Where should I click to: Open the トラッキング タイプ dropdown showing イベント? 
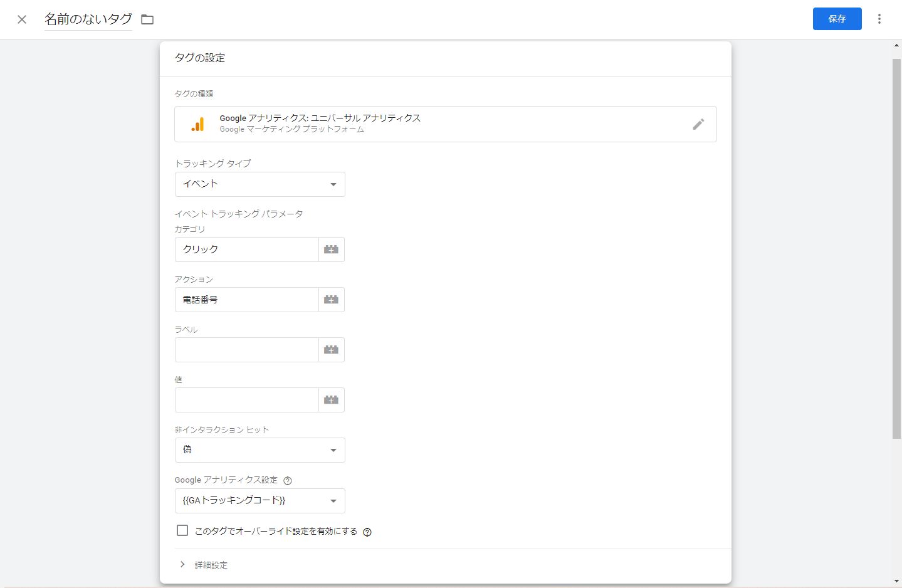click(x=260, y=184)
